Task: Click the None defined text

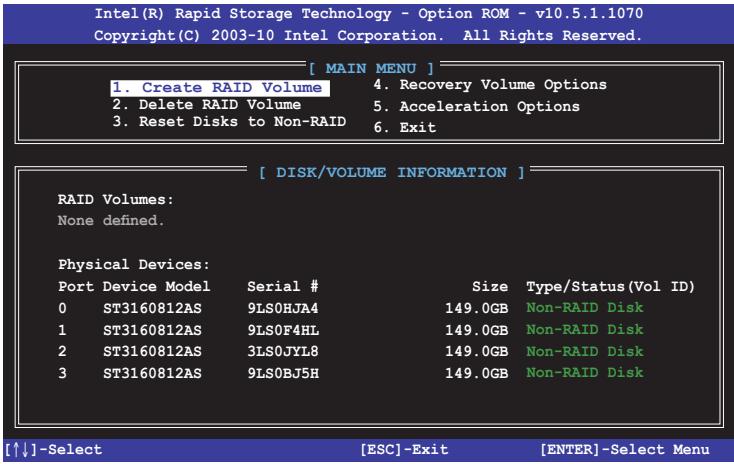Action: click(111, 221)
